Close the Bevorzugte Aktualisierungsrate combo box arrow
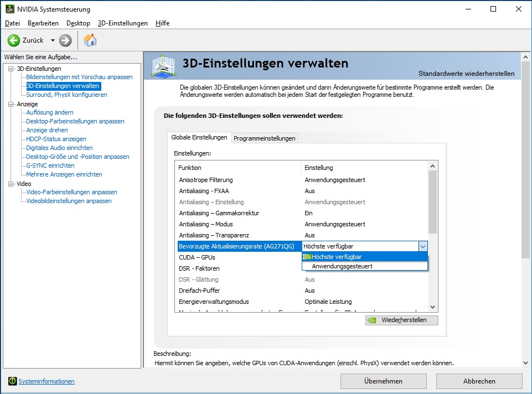The image size is (532, 394). click(423, 246)
